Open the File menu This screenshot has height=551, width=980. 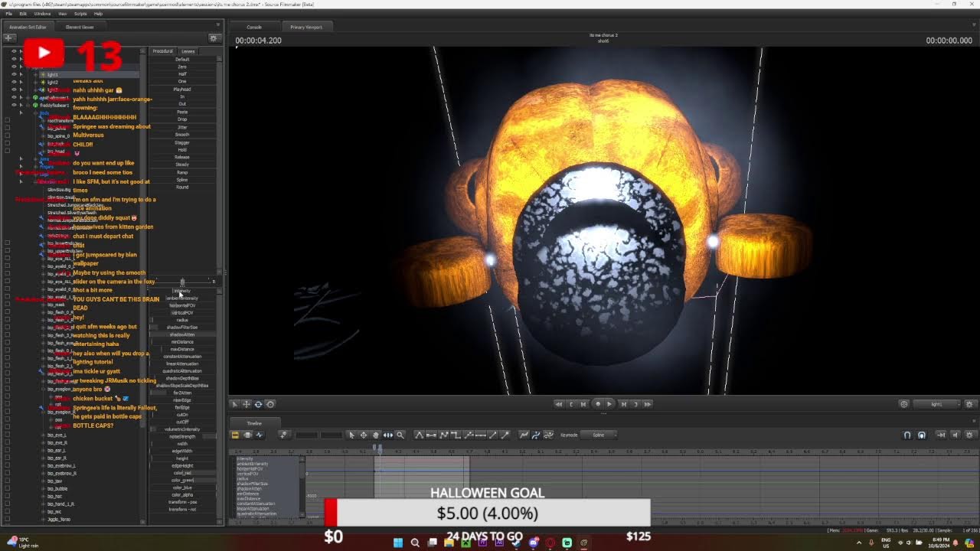(9, 14)
